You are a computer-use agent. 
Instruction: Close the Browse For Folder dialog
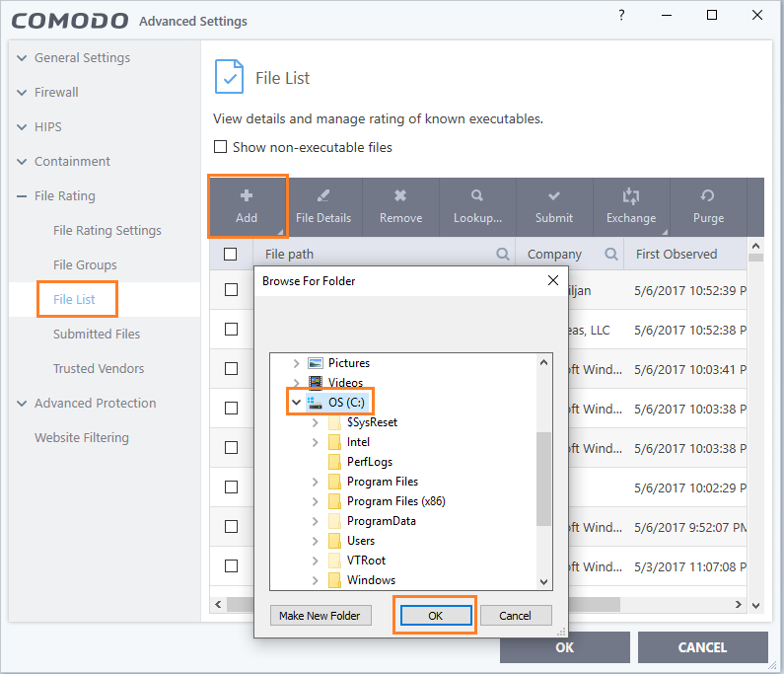coord(553,280)
